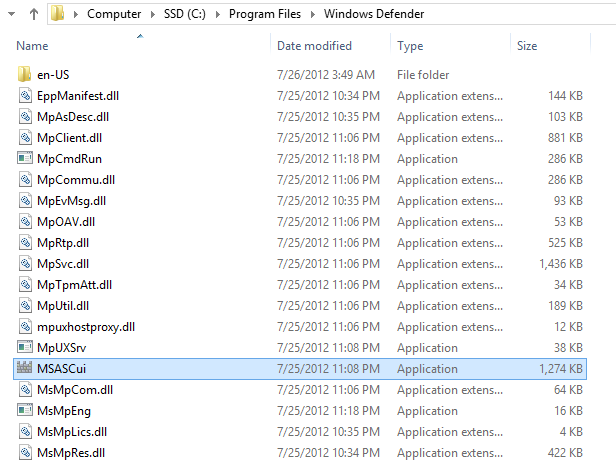Viewport: 616px width, 469px height.
Task: Click the MsMpRes.dll file name
Action: (71, 453)
